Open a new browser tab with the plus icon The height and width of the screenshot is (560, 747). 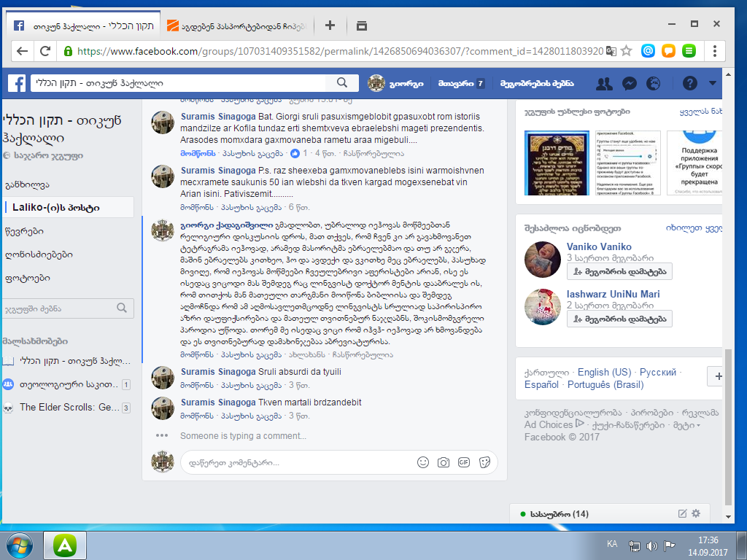click(330, 26)
